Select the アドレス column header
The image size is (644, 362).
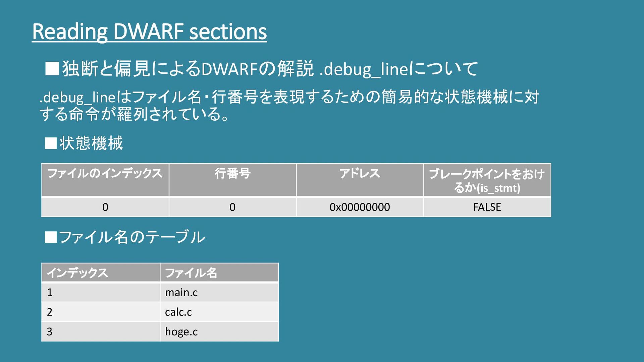(360, 174)
